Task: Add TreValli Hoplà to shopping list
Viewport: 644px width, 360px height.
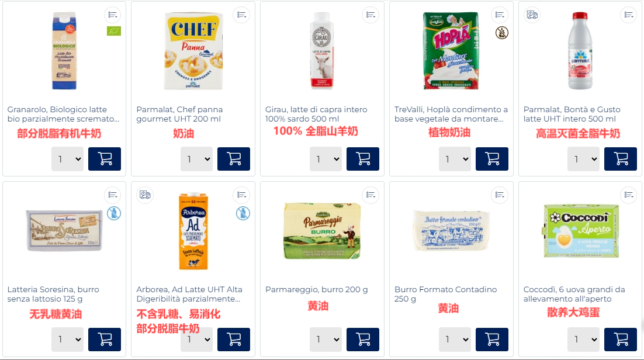Action: pos(500,15)
